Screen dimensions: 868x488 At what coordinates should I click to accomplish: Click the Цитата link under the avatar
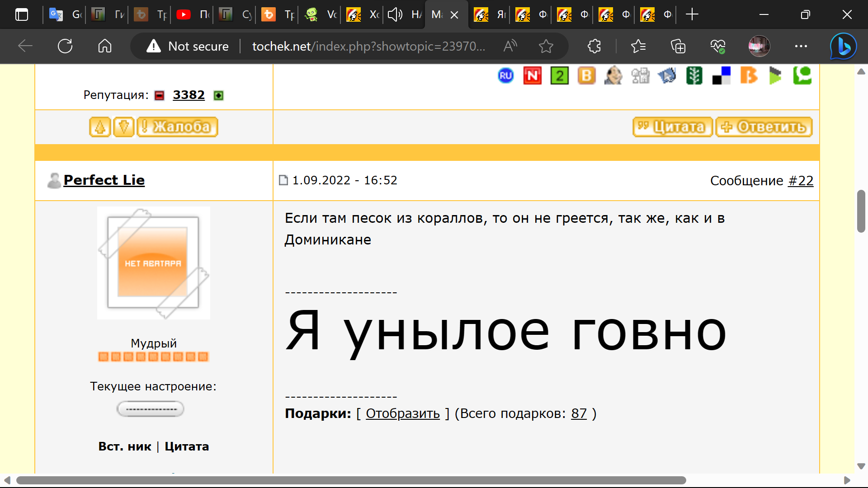187,446
